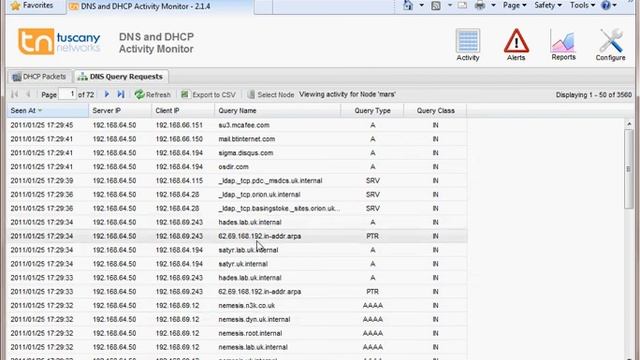This screenshot has height=360, width=640.
Task: Open the Configure tools icon
Action: [610, 45]
